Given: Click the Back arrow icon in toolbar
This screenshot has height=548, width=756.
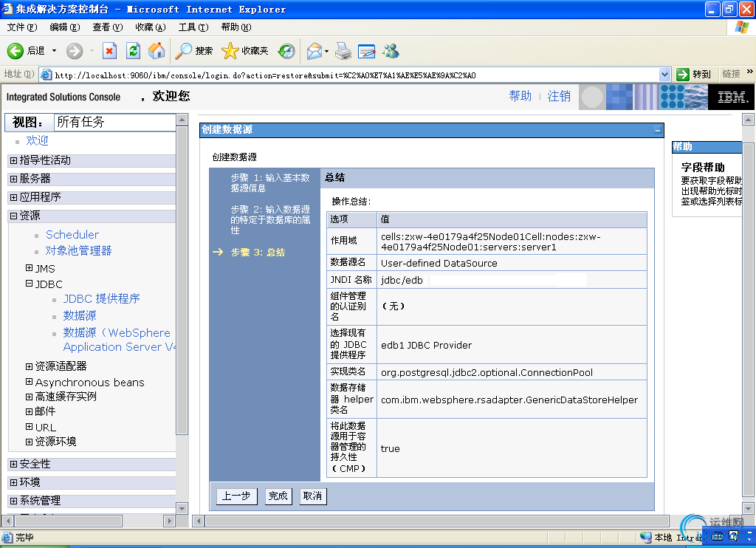Looking at the screenshot, I should [x=16, y=51].
